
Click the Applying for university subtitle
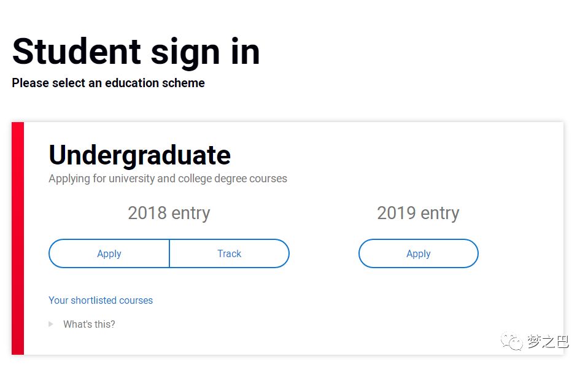pyautogui.click(x=168, y=179)
